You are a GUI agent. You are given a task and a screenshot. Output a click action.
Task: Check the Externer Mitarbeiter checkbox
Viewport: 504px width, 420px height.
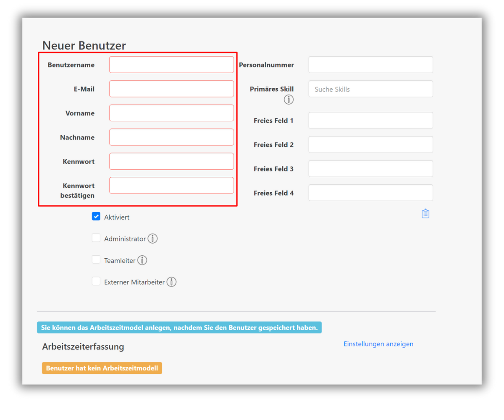pos(96,281)
